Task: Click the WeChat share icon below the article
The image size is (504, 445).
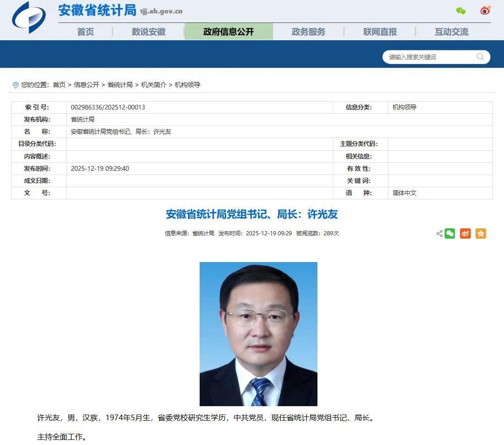Action: (449, 233)
